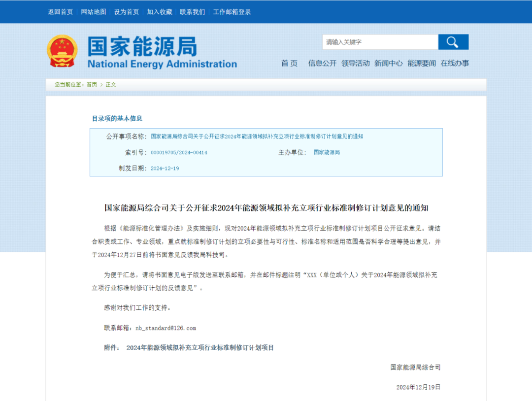Click 加入收藏 link
The height and width of the screenshot is (401, 532).
point(160,12)
